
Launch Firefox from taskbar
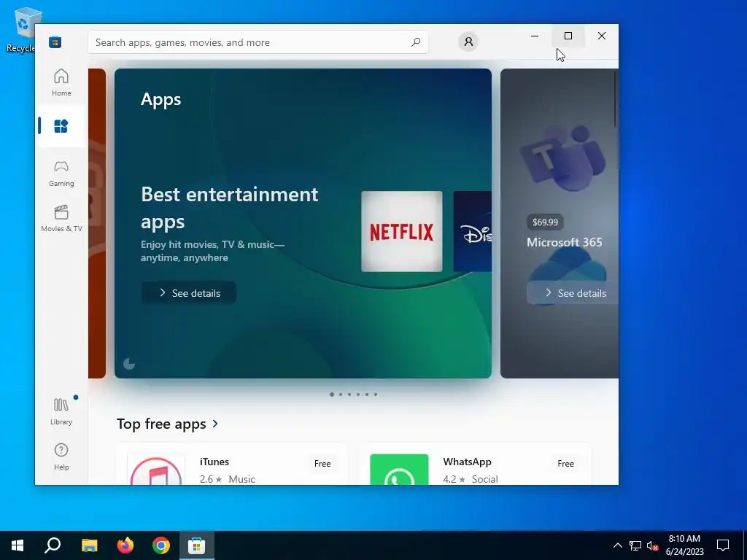[125, 545]
